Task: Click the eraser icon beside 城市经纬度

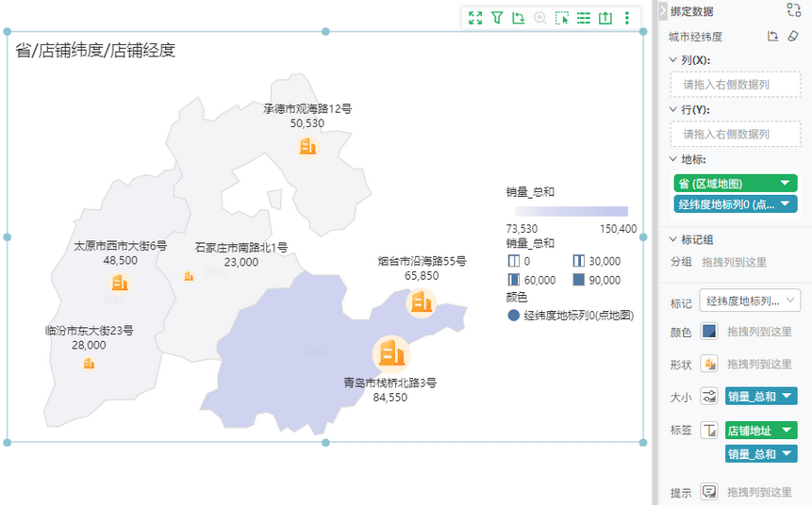Action: pyautogui.click(x=792, y=37)
